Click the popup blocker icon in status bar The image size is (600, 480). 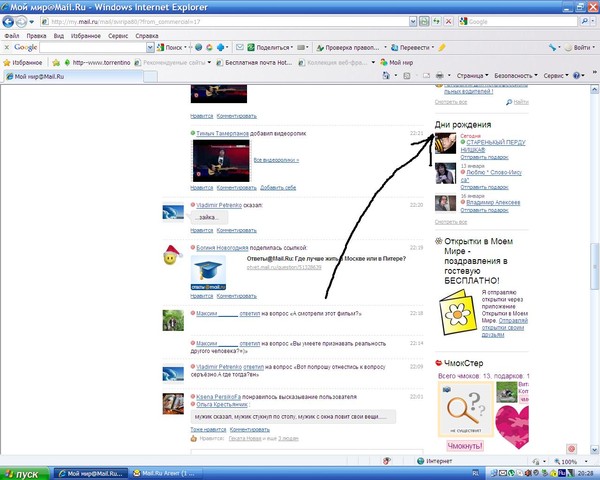[387, 461]
